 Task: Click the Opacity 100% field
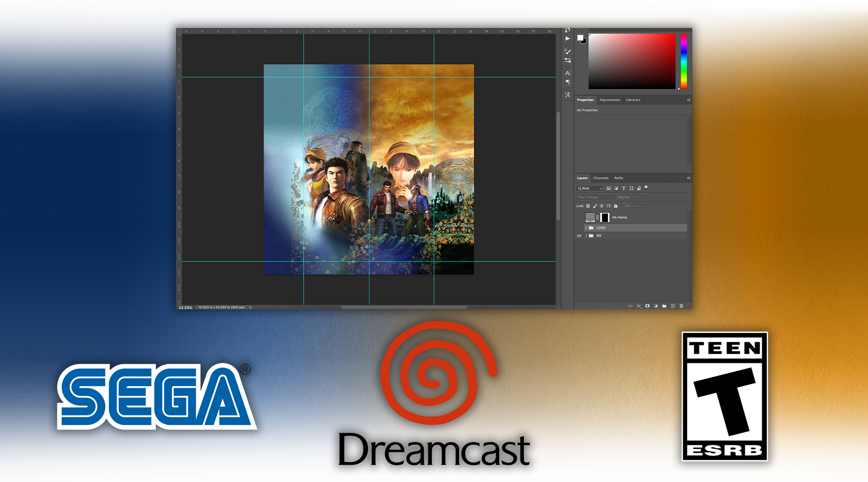click(637, 197)
